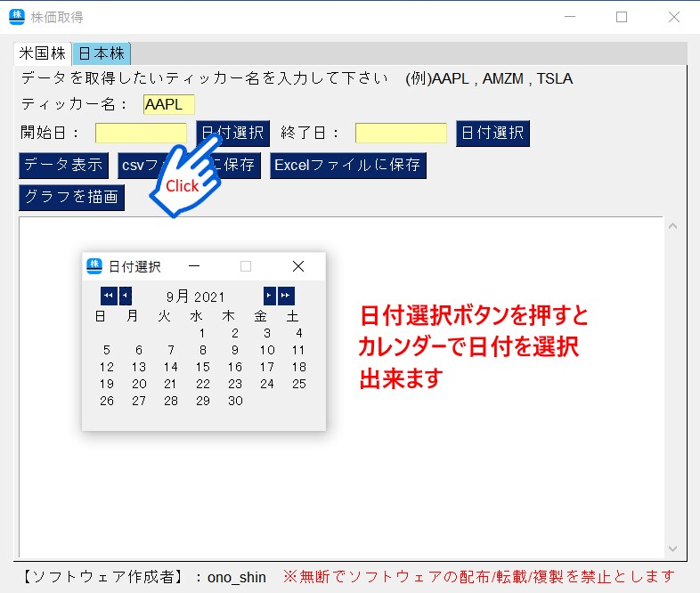
Task: Select day 6 in the calendar
Action: coord(139,350)
